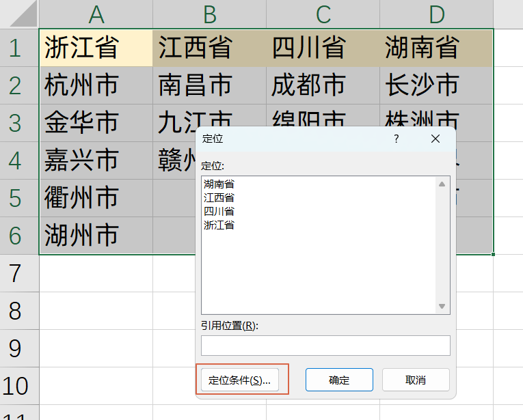
Task: Close the 定位 dialog with the X
Action: [x=435, y=139]
